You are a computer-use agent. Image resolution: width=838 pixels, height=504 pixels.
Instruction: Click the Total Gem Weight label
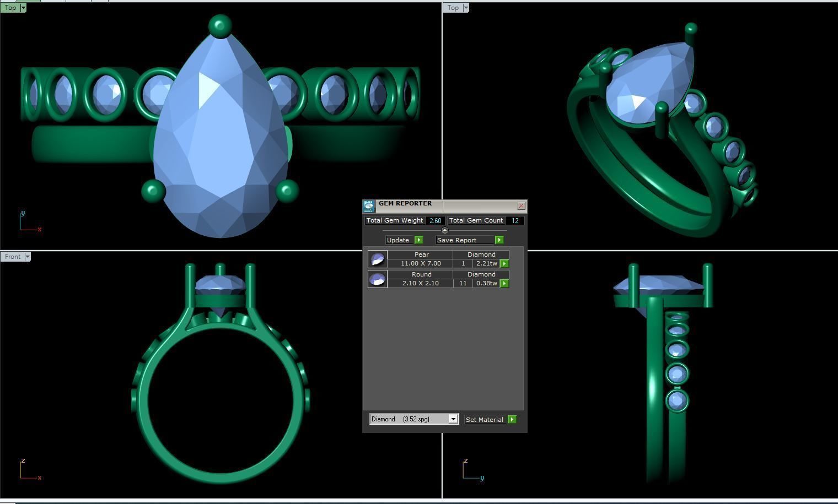tap(395, 220)
